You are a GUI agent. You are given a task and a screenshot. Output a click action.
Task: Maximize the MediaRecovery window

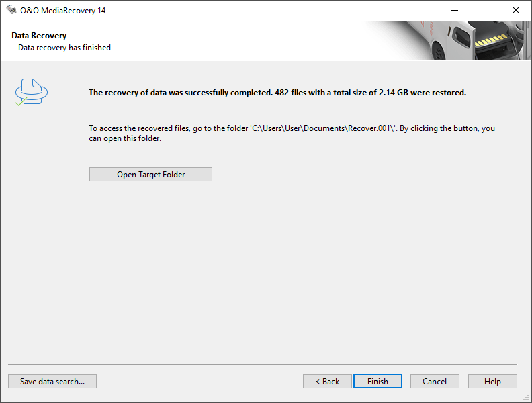coord(485,10)
